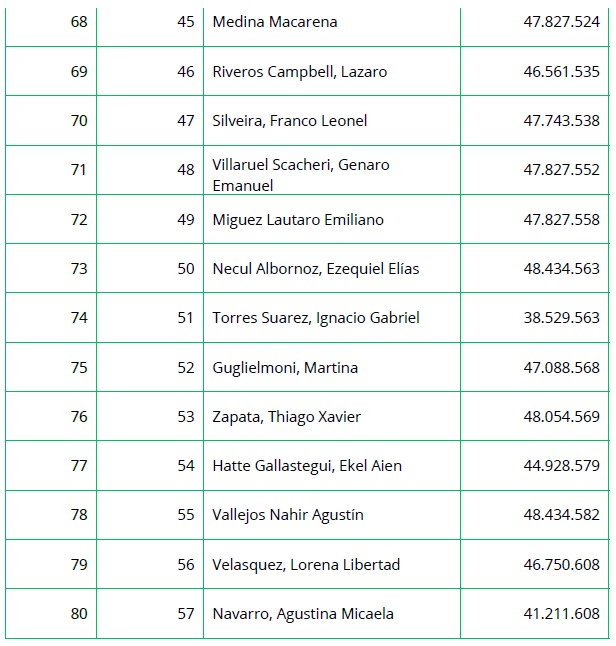This screenshot has height=646, width=616.
Task: Click on Zapata, Thiago Xavier
Action: tap(287, 417)
